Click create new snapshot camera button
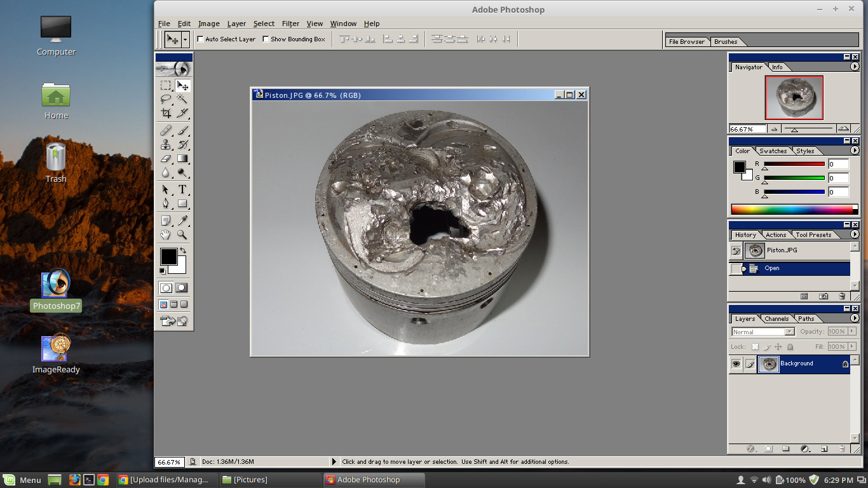The height and width of the screenshot is (488, 868). 824,296
